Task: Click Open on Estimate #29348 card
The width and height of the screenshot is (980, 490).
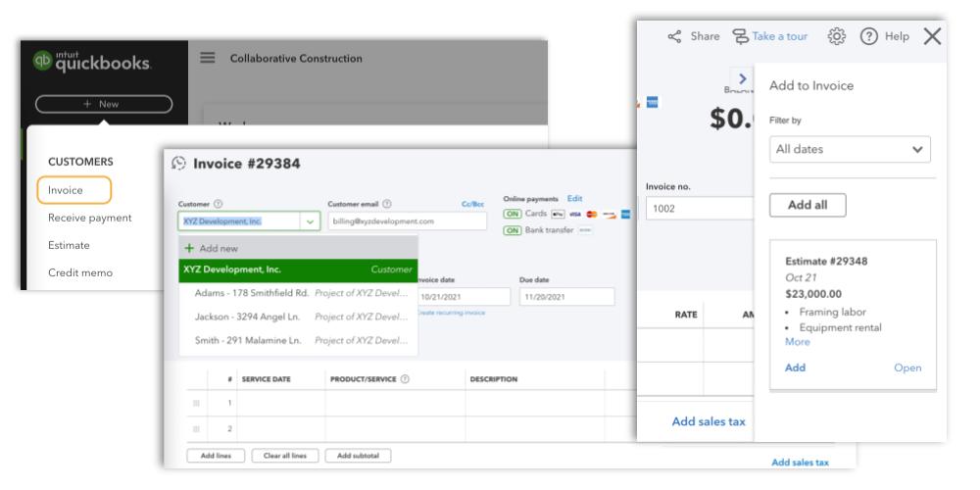Action: click(907, 367)
